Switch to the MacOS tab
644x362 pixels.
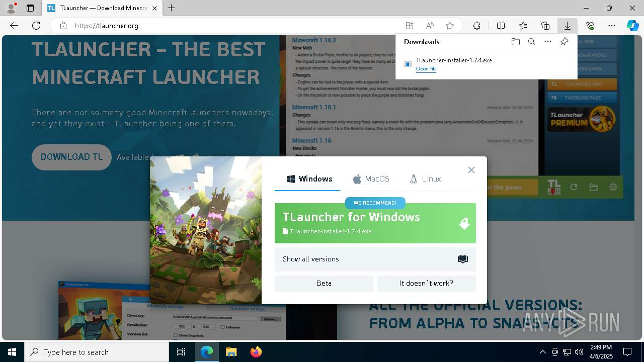click(x=371, y=179)
